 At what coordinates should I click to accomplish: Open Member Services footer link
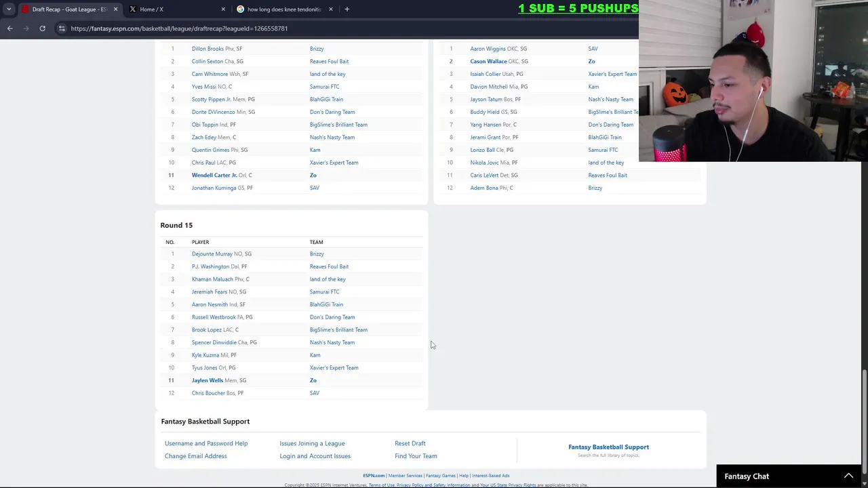(x=405, y=476)
